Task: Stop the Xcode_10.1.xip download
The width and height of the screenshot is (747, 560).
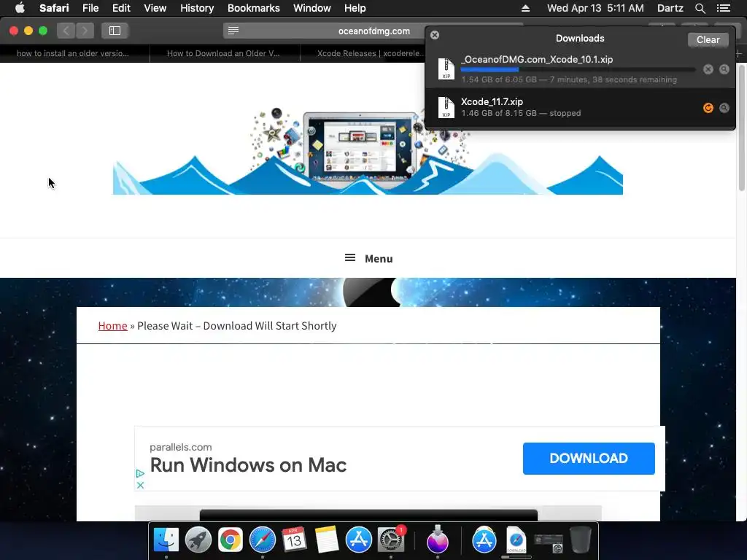Action: pyautogui.click(x=708, y=69)
